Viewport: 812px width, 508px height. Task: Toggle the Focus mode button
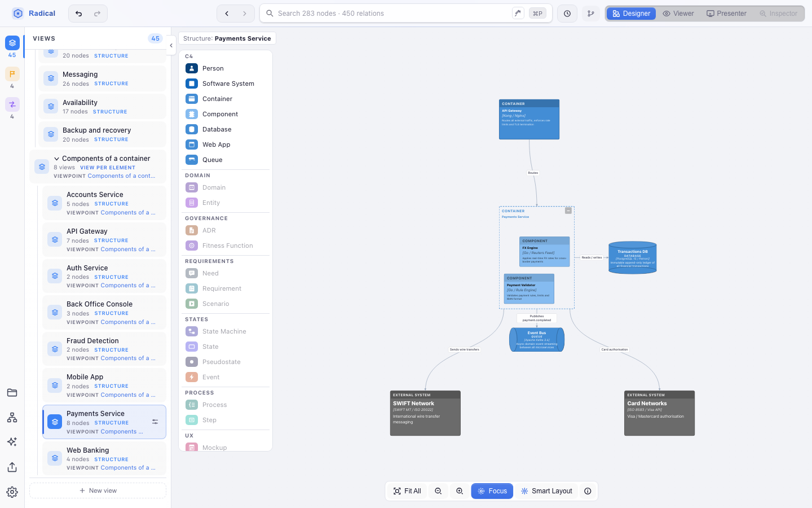[492, 491]
